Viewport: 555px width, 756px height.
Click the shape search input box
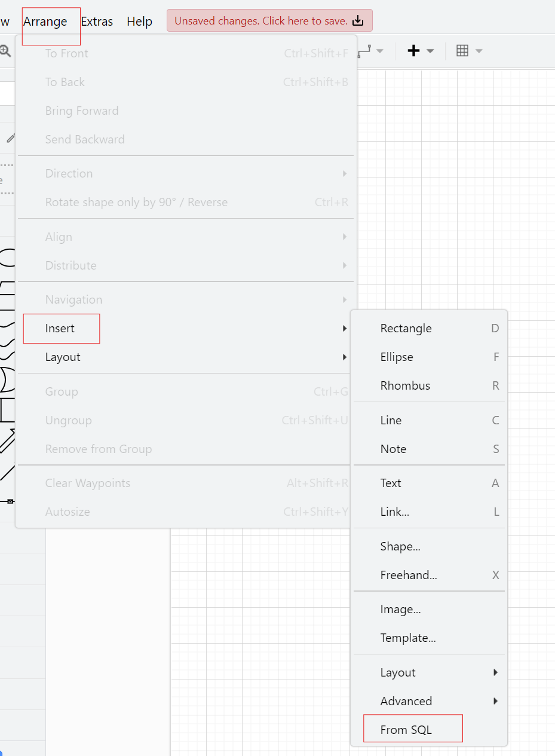(x=6, y=93)
